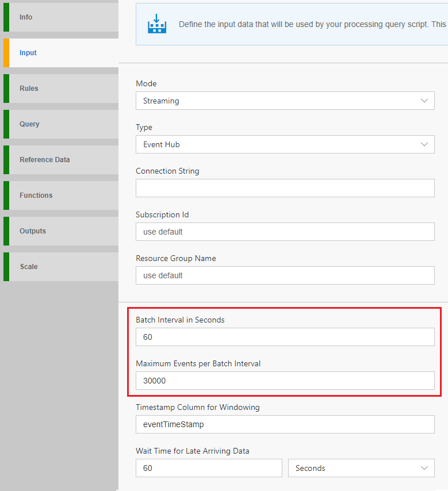The width and height of the screenshot is (448, 491).
Task: Click the input data icon in banner
Action: pyautogui.click(x=156, y=24)
